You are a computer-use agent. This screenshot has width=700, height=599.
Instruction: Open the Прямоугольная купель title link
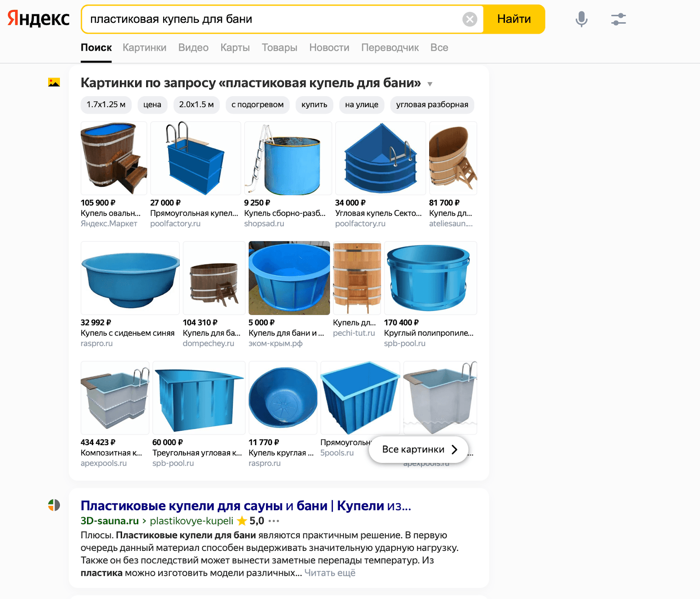pyautogui.click(x=194, y=213)
